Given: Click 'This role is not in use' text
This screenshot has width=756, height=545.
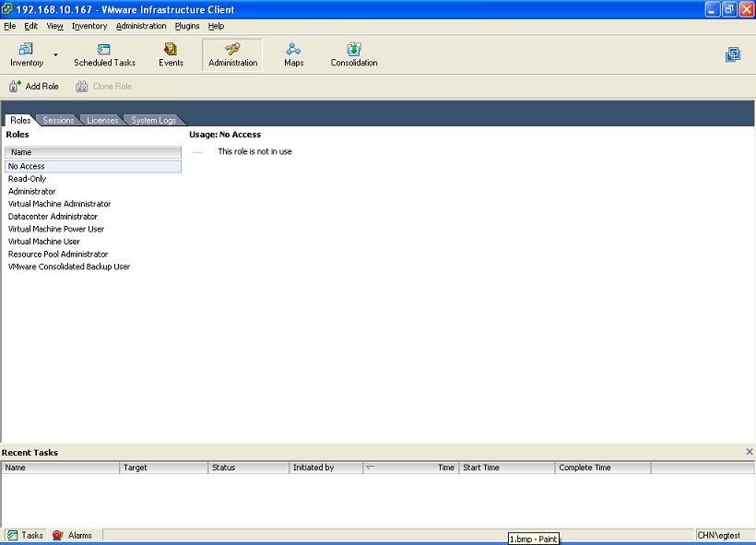Looking at the screenshot, I should coord(254,151).
